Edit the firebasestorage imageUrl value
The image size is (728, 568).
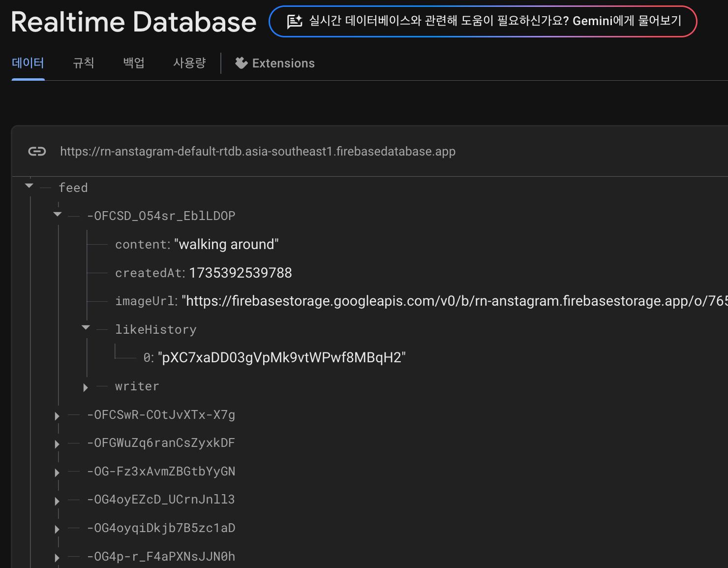[455, 301]
